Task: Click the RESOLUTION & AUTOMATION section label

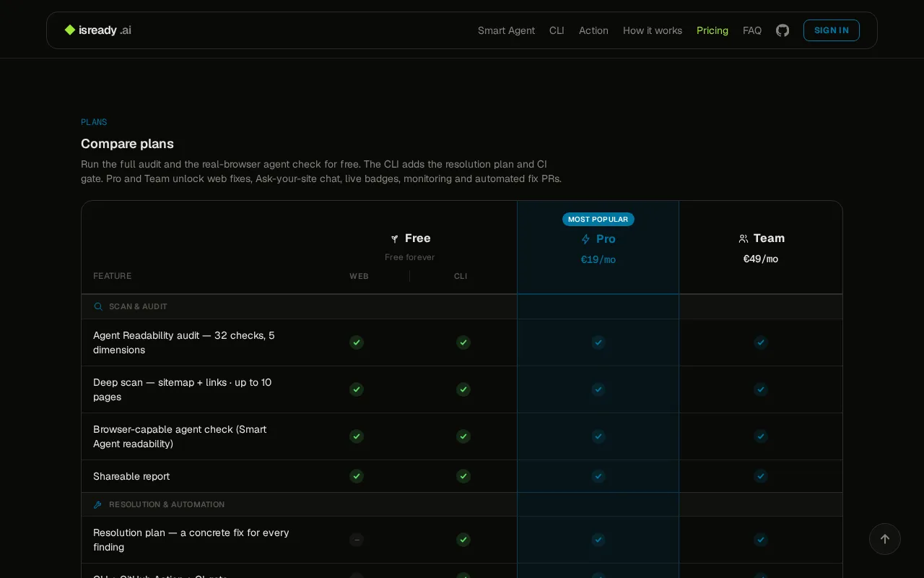Action: tap(167, 504)
